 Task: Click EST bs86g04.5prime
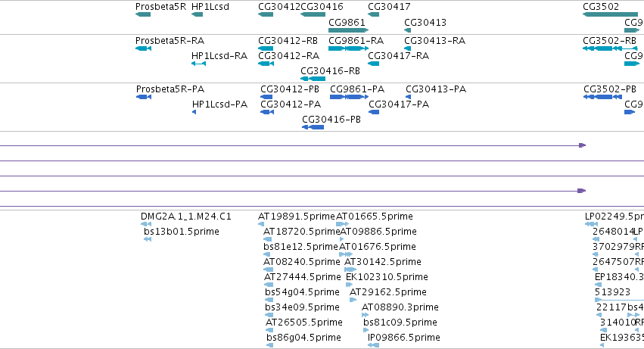(x=304, y=338)
